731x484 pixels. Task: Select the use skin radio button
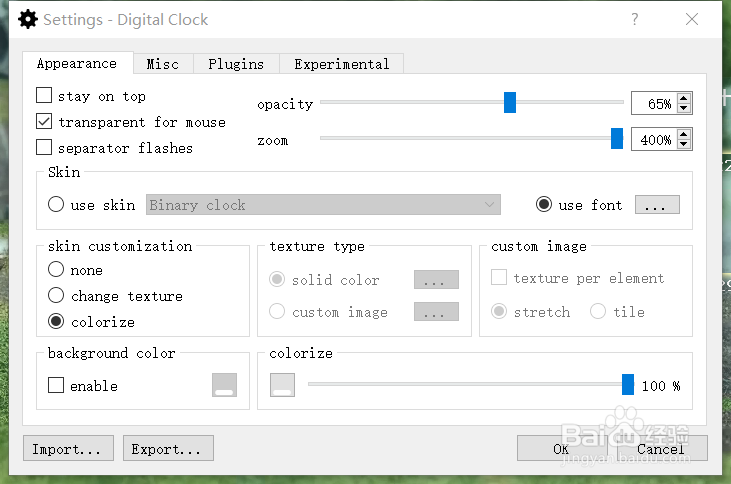coord(56,205)
